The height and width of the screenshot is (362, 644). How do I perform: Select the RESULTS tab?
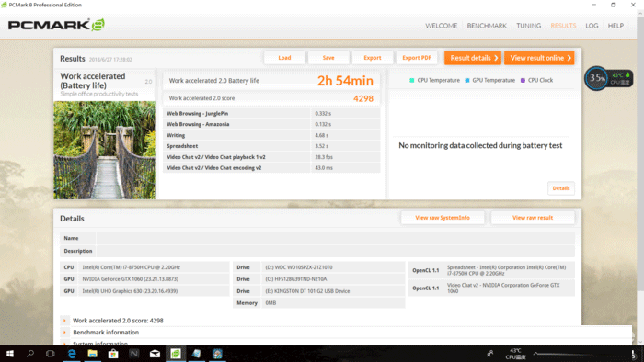click(563, 26)
